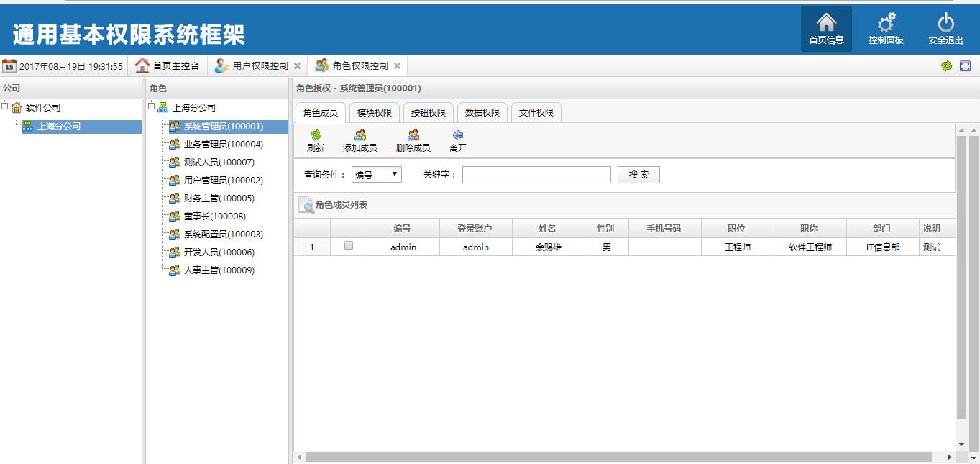Click the green refresh icon at top right
The image size is (980, 464).
[x=946, y=66]
